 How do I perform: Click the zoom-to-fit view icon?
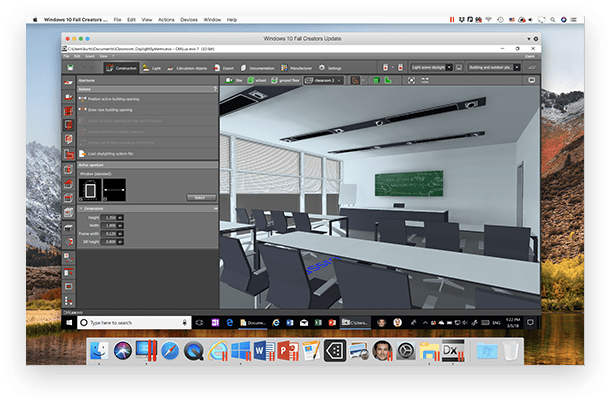tap(411, 80)
